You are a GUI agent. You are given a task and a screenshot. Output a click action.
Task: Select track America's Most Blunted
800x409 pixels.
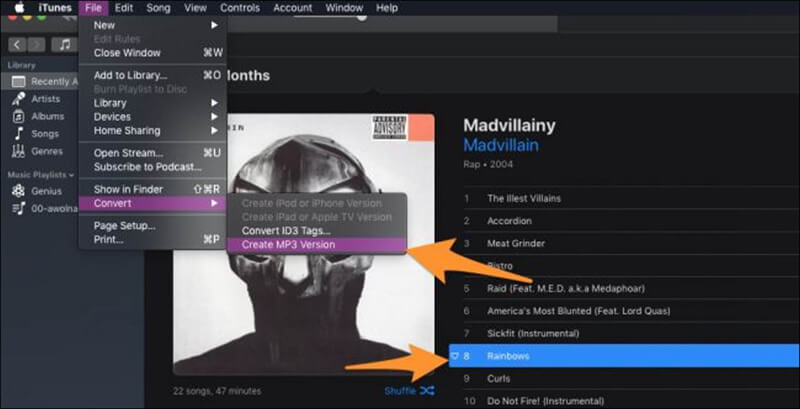631,311
